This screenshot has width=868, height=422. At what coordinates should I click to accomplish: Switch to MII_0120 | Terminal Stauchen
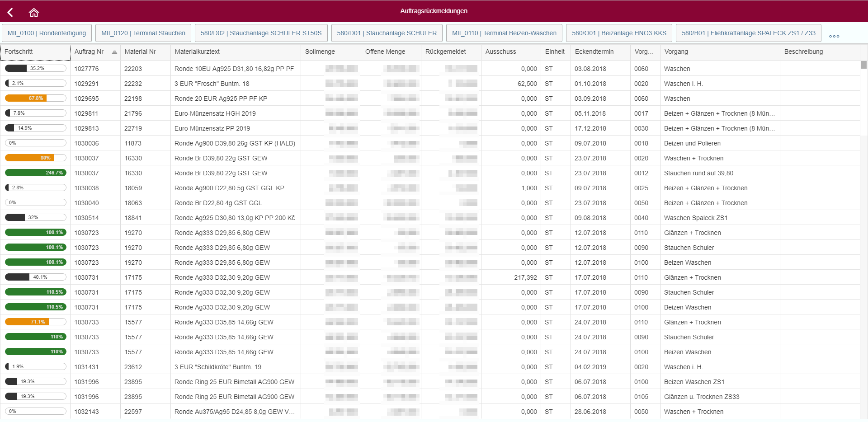tap(143, 33)
